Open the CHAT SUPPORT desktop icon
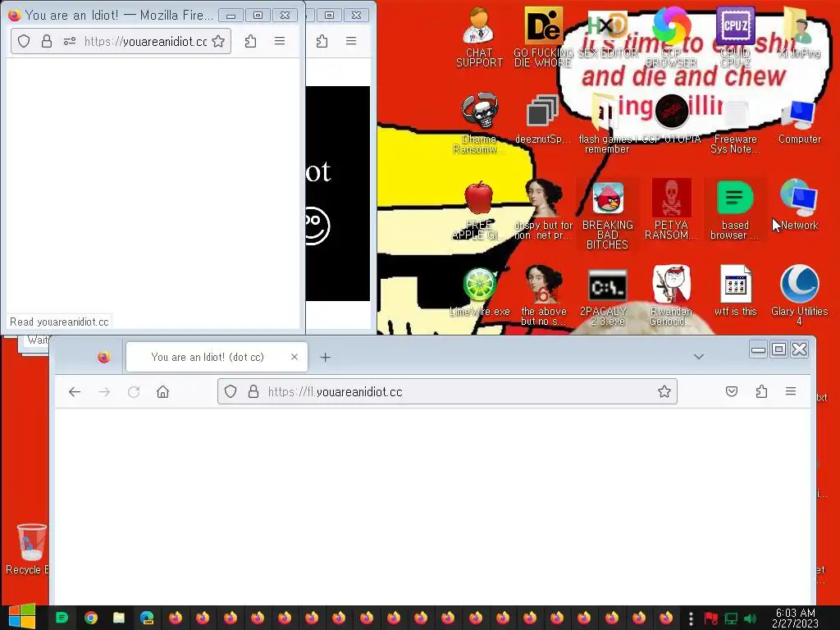Screen dimensions: 840x630 479,38
